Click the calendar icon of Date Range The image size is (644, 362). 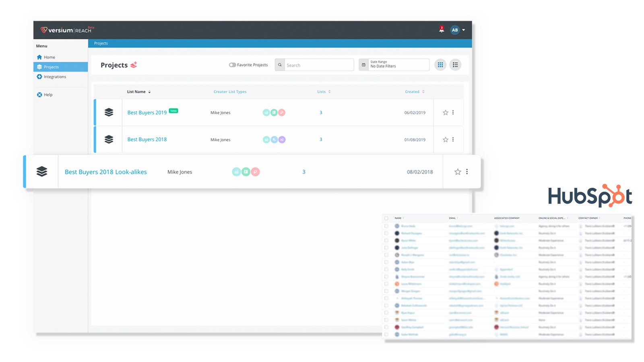point(363,65)
